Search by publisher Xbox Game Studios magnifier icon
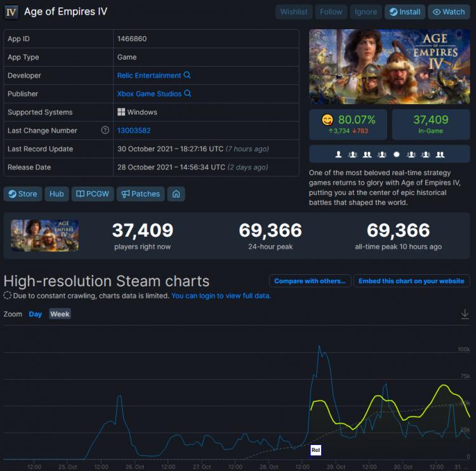476x471 pixels. pyautogui.click(x=188, y=93)
